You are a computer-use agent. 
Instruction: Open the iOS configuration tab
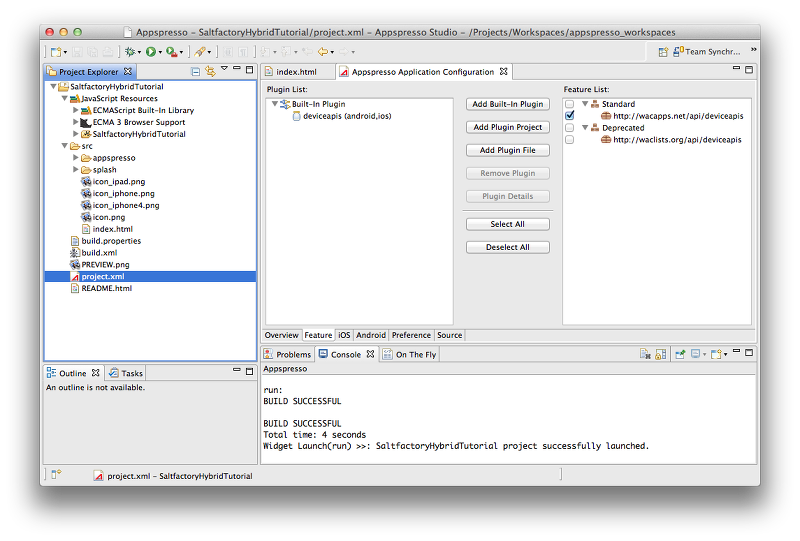coord(344,335)
